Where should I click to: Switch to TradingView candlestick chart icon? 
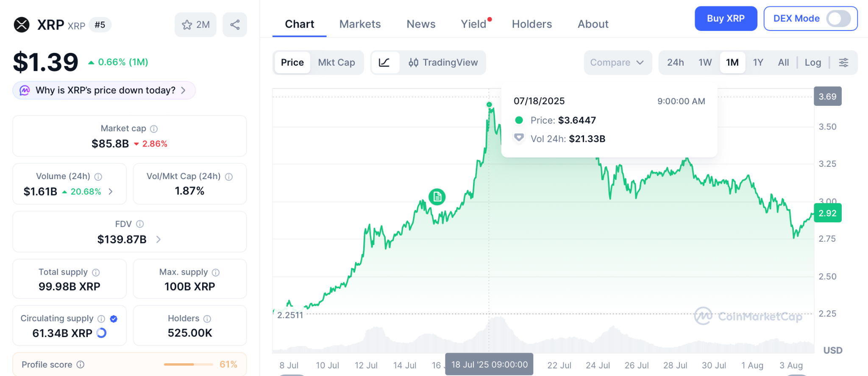pos(415,62)
